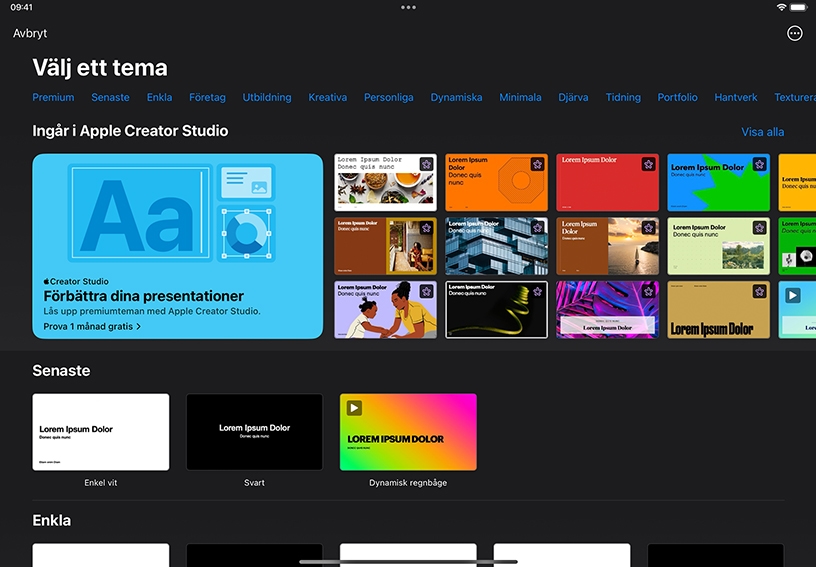Click the Enkla section heading

pyautogui.click(x=52, y=520)
